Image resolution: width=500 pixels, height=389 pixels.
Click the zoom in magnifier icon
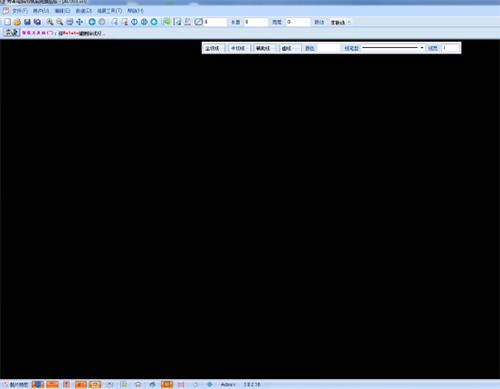coord(50,22)
